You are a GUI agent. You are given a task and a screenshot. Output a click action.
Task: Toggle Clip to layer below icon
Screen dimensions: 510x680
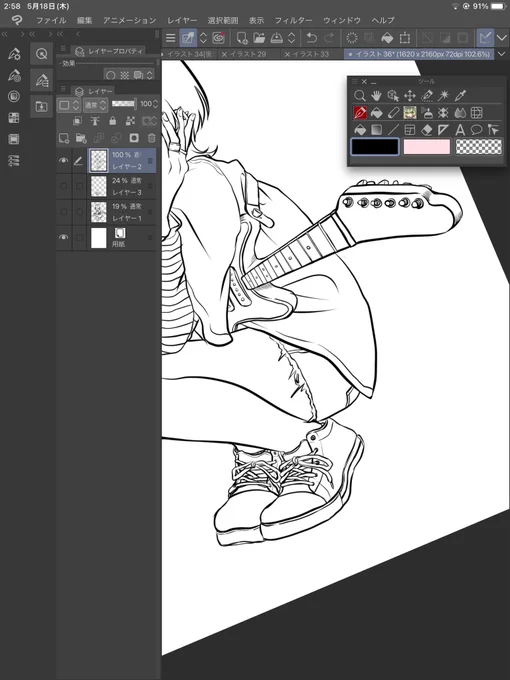click(x=77, y=121)
